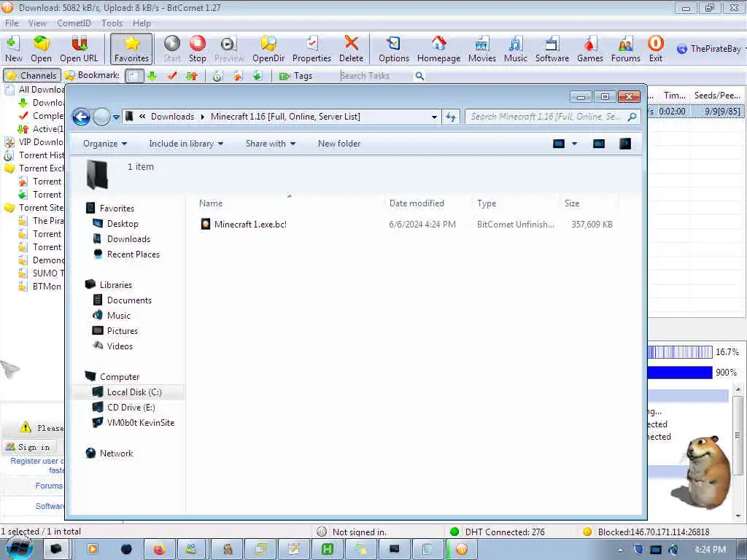The height and width of the screenshot is (560, 747).
Task: Click the Tags button in filter bar
Action: pyautogui.click(x=296, y=76)
